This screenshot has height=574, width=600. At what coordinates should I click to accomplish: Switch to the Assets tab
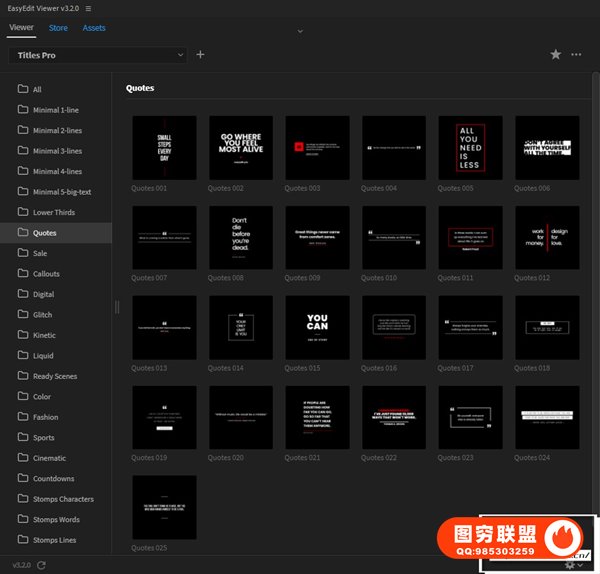94,28
